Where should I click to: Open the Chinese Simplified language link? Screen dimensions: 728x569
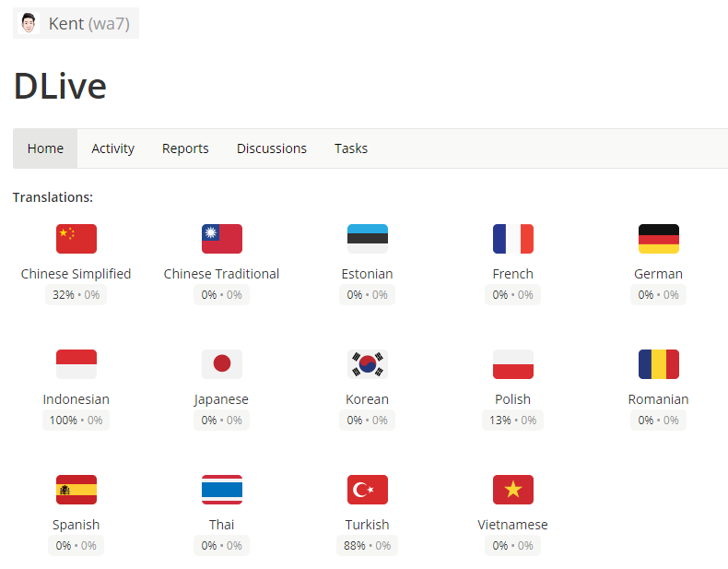point(76,274)
